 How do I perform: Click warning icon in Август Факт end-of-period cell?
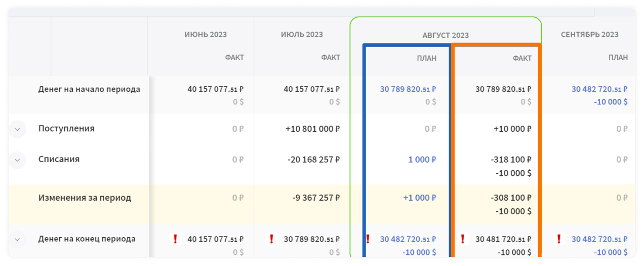pyautogui.click(x=463, y=239)
